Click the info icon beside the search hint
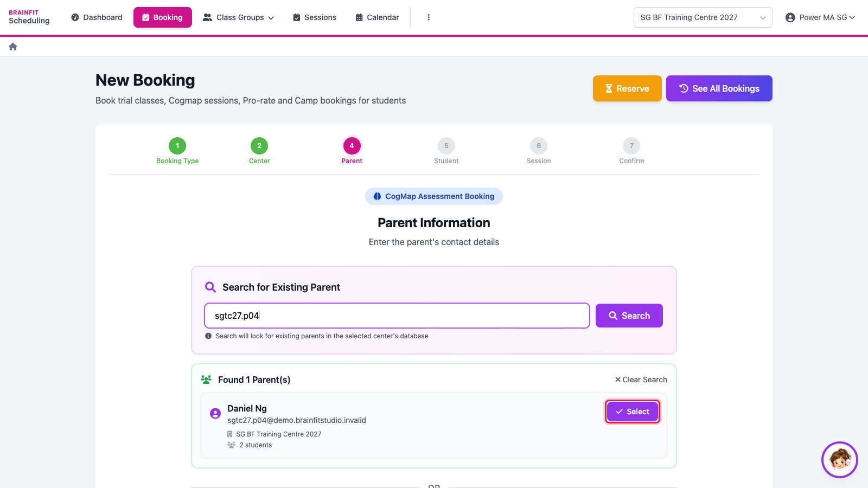 pos(208,336)
